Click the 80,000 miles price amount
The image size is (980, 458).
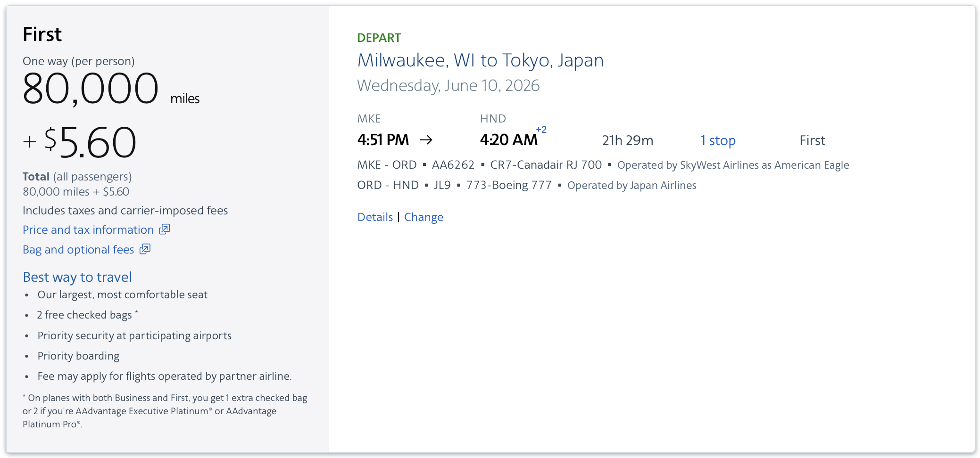[91, 89]
